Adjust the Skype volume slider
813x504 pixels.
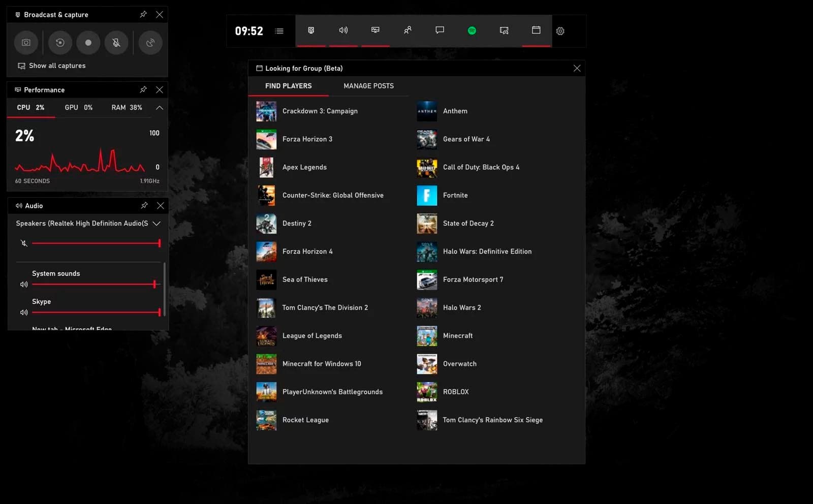[x=96, y=312]
